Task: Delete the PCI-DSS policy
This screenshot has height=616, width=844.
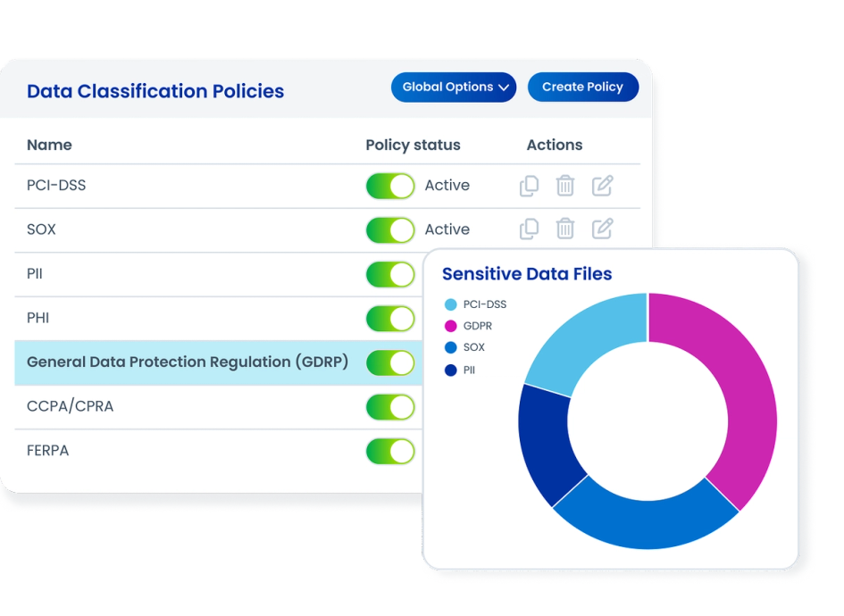Action: (564, 186)
